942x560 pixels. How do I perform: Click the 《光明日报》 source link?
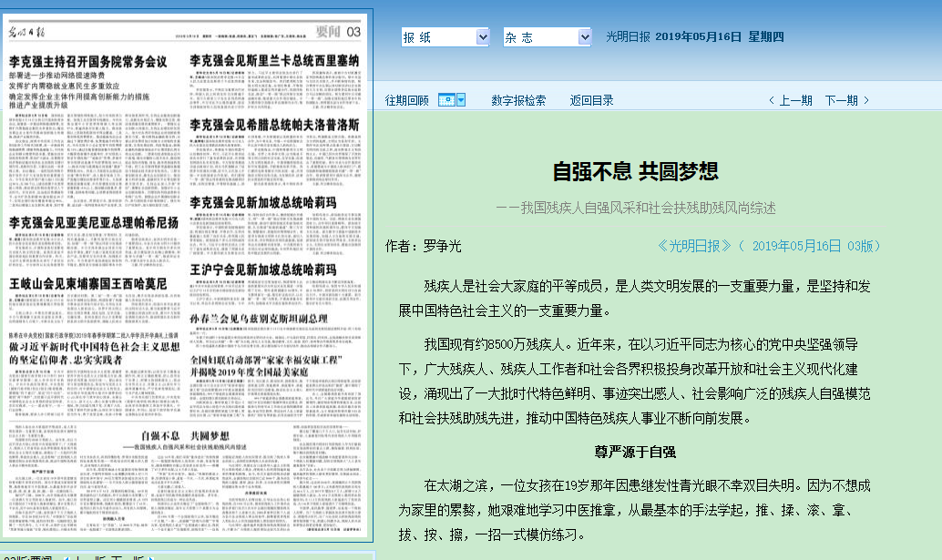694,246
